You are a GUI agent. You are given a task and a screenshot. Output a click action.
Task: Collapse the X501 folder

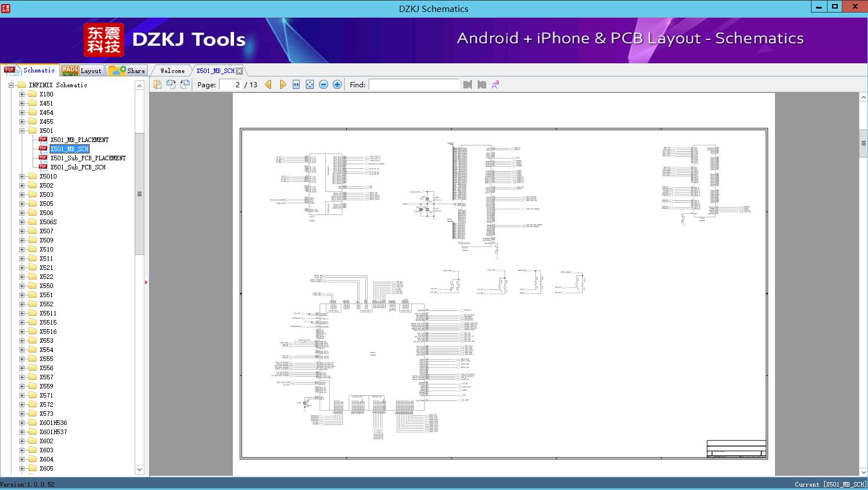tap(22, 131)
